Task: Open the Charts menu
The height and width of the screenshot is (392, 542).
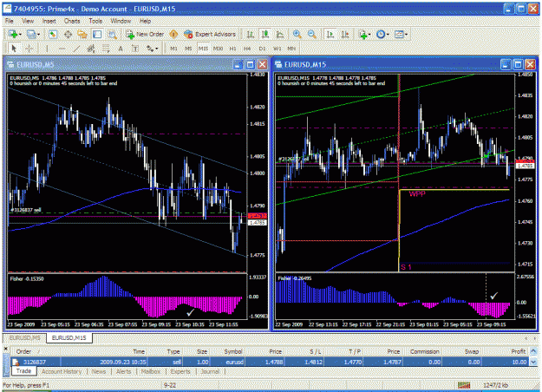Action: point(72,21)
